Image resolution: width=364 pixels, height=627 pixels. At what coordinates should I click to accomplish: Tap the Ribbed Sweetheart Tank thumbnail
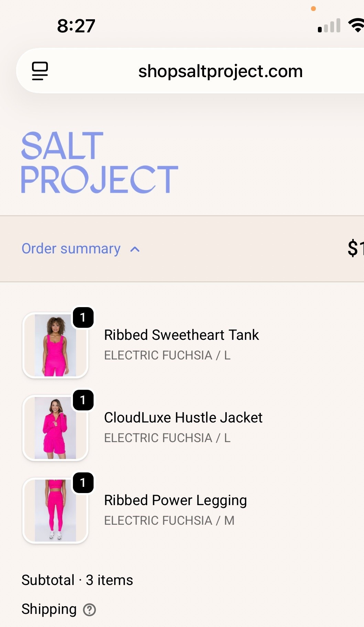click(55, 345)
